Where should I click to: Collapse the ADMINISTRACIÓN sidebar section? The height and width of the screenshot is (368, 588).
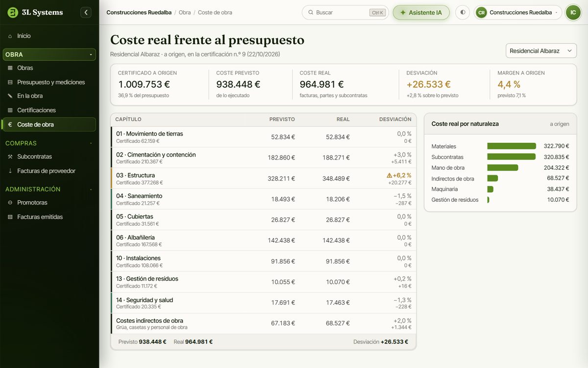[x=49, y=189]
